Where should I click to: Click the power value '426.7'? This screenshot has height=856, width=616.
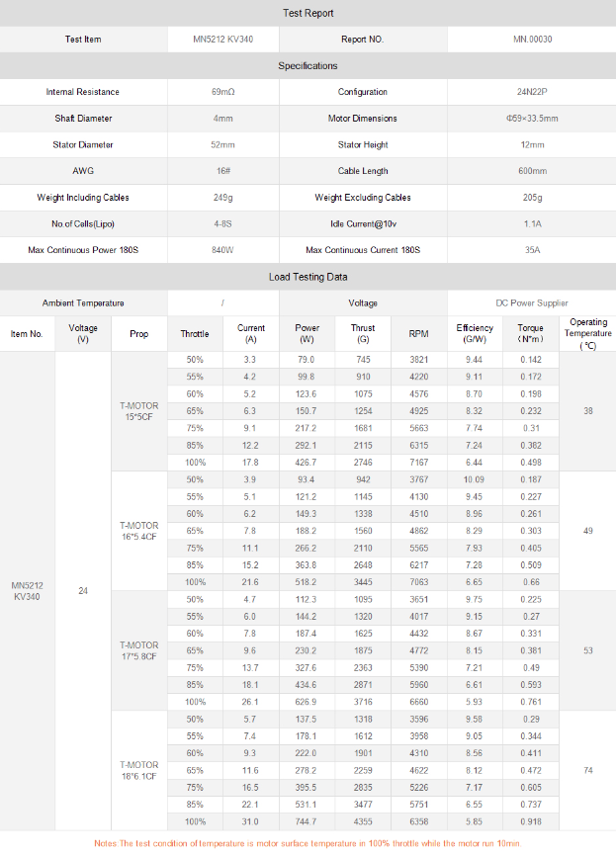click(306, 463)
